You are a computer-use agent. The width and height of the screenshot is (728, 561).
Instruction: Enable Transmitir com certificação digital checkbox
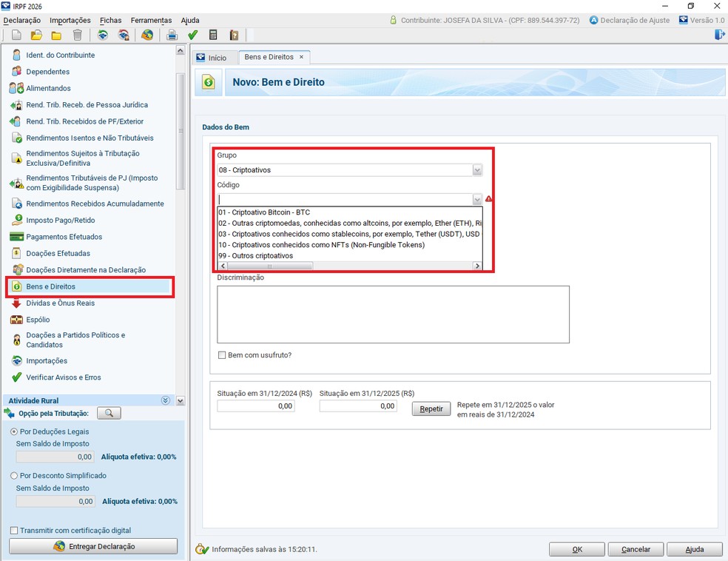[14, 531]
